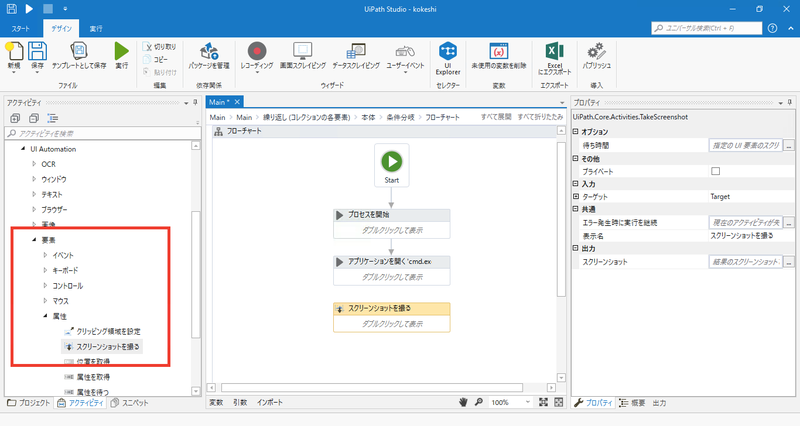
Task: Collapse the オプション property section
Action: (576, 132)
